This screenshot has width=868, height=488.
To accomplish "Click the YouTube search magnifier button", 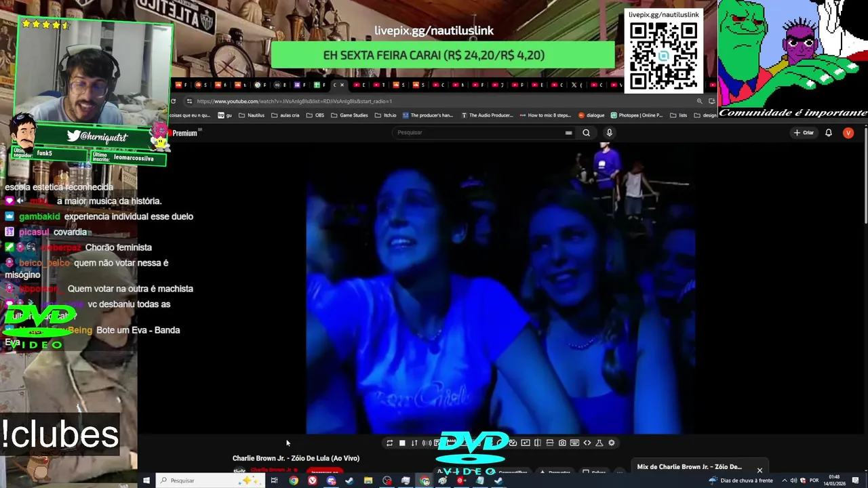I will pyautogui.click(x=587, y=133).
